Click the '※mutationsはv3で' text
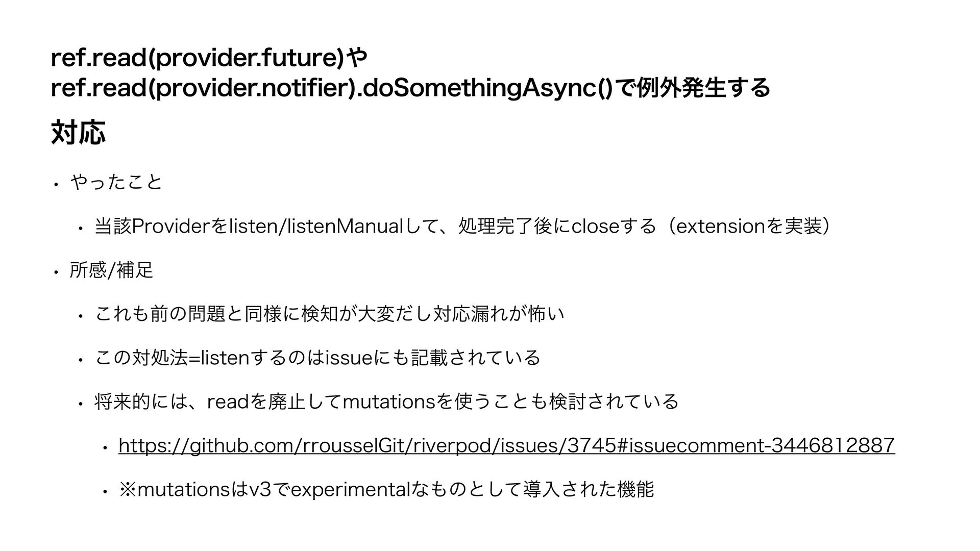The width and height of the screenshot is (980, 551). [204, 490]
